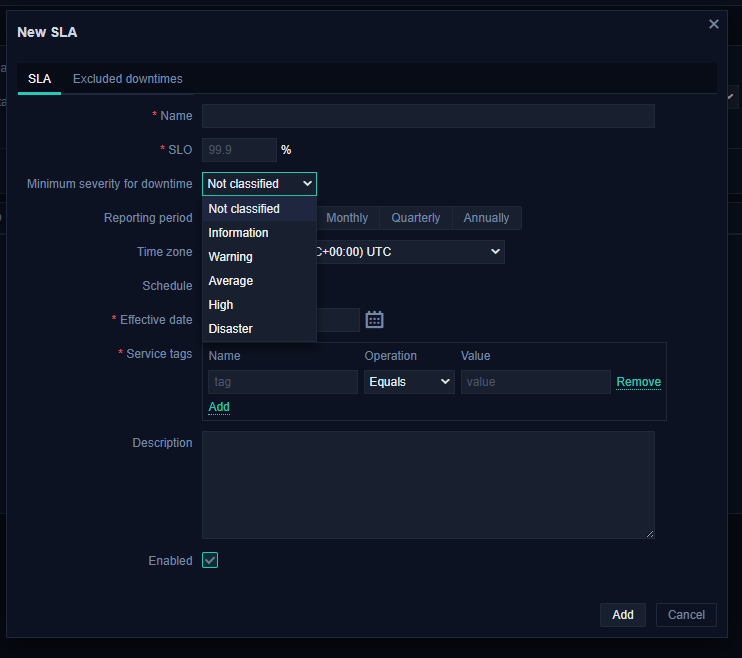742x658 pixels.
Task: Pick Average severity option
Action: [x=230, y=281]
